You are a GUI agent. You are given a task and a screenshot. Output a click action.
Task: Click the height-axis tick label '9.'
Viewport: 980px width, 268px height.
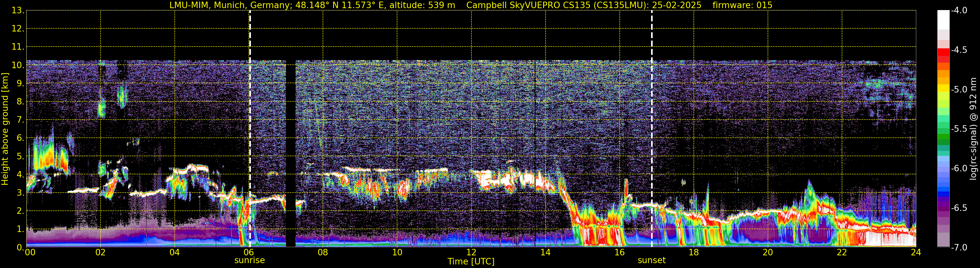[x=20, y=83]
